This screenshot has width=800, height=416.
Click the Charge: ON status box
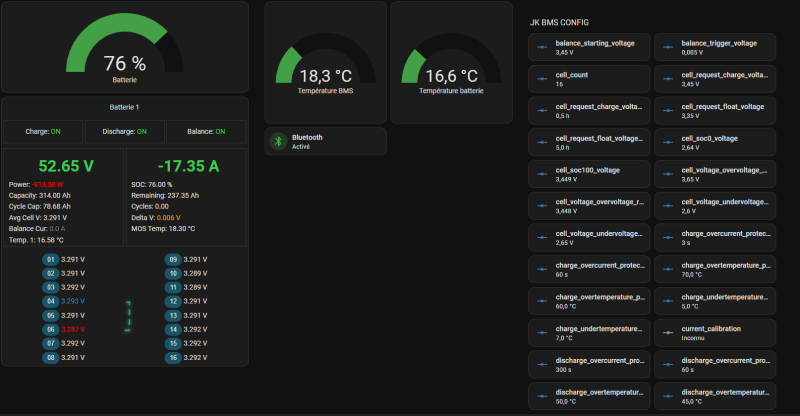[x=43, y=132]
